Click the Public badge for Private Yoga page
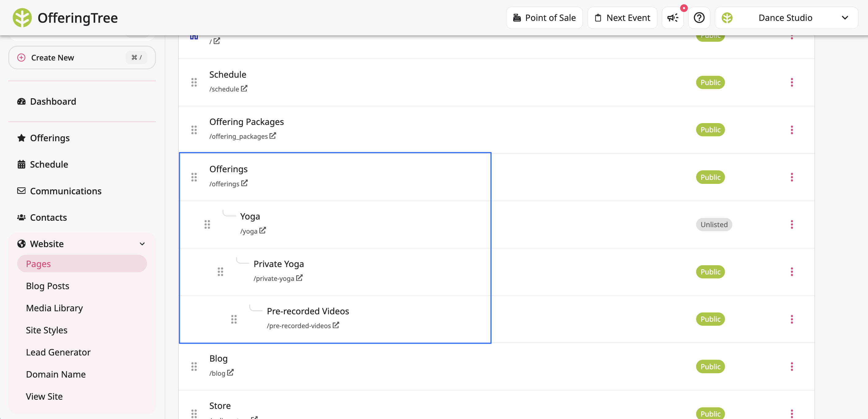The height and width of the screenshot is (419, 868). point(710,272)
